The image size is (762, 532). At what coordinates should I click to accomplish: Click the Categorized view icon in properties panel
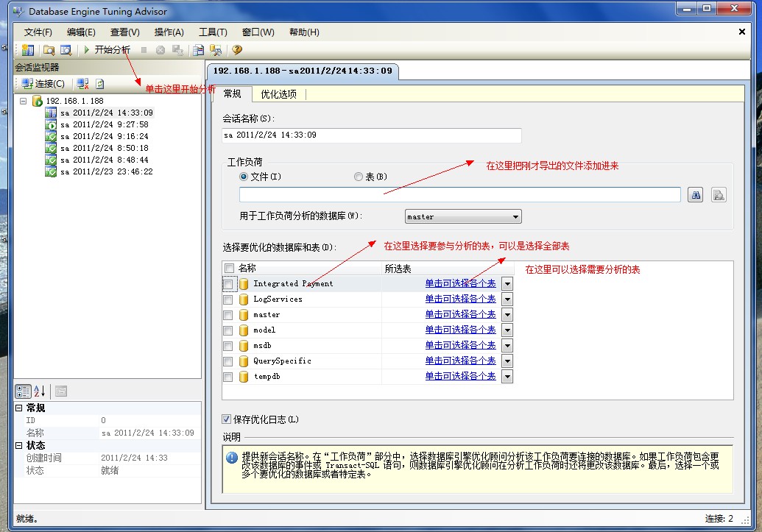pos(23,391)
